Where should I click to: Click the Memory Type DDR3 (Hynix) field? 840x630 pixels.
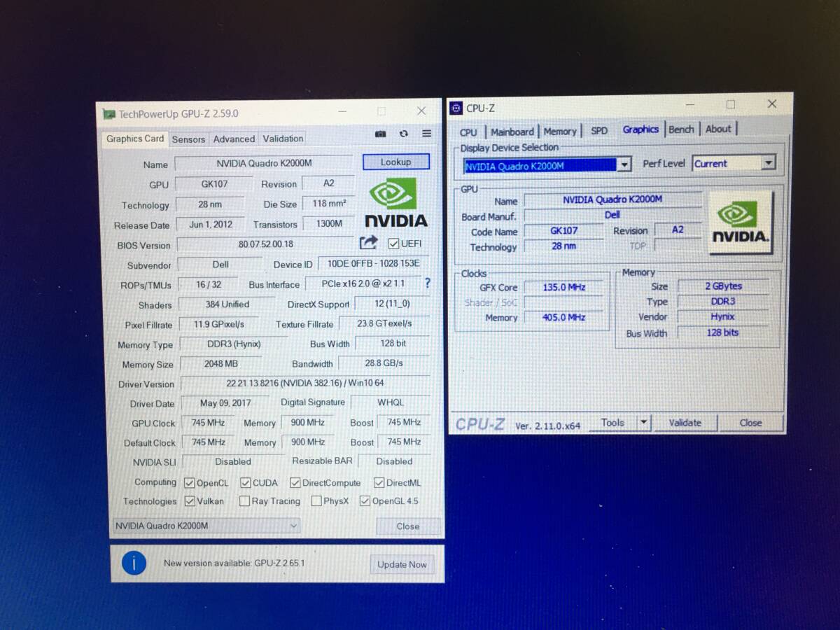233,344
